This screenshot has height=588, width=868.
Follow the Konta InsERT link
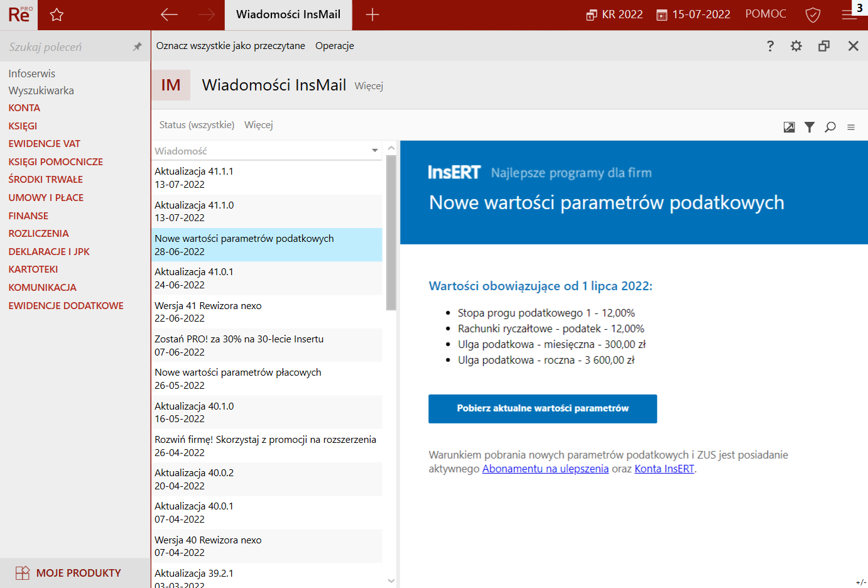[x=665, y=469]
